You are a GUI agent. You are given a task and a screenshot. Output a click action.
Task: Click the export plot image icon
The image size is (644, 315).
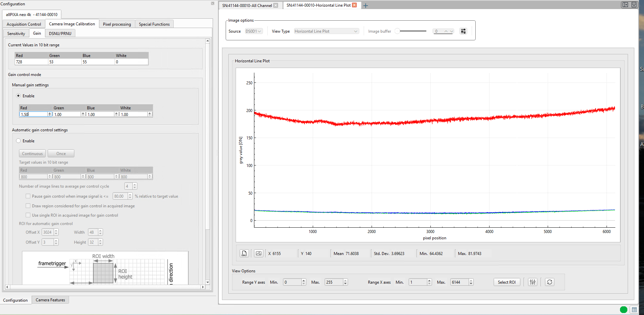(x=259, y=253)
